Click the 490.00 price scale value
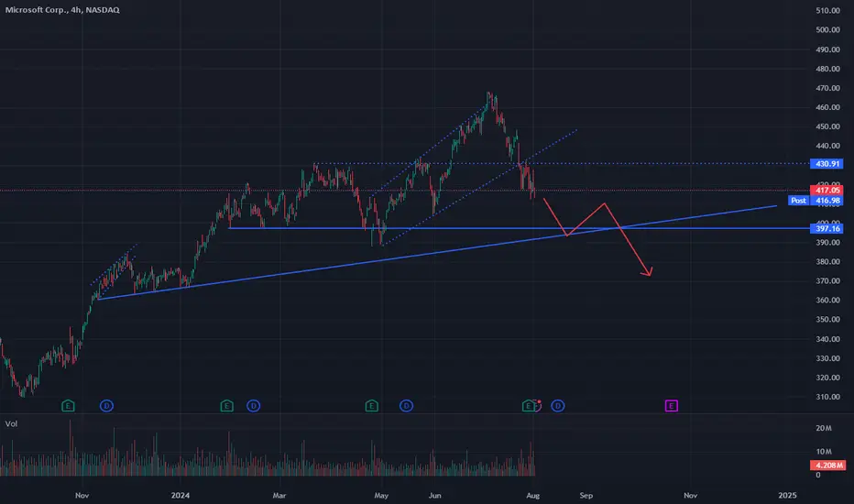 click(x=827, y=49)
